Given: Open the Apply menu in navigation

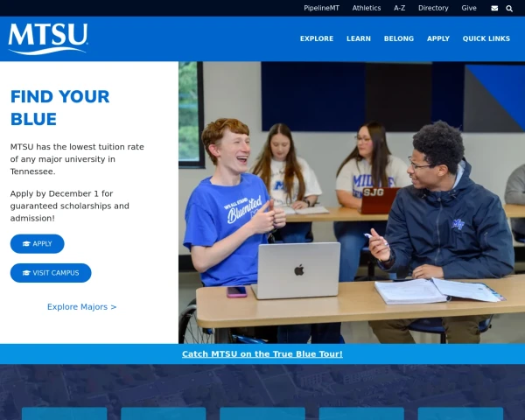Looking at the screenshot, I should (438, 38).
